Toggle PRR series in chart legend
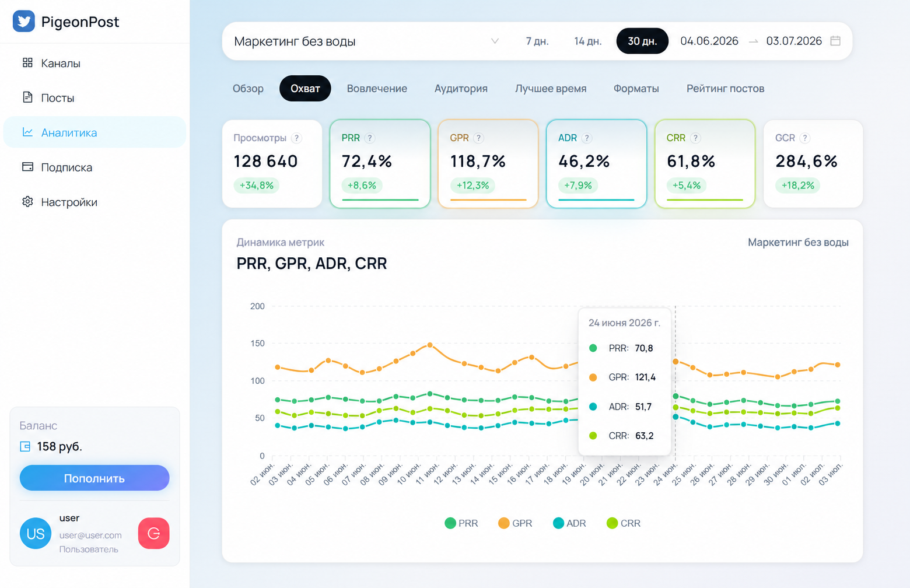Screen dimensions: 910x588 (461, 523)
